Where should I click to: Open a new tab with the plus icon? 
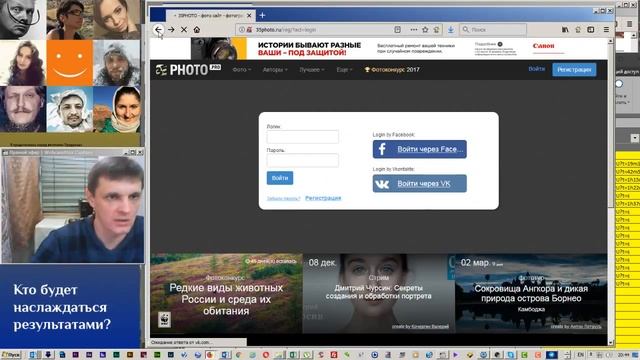click(x=262, y=16)
